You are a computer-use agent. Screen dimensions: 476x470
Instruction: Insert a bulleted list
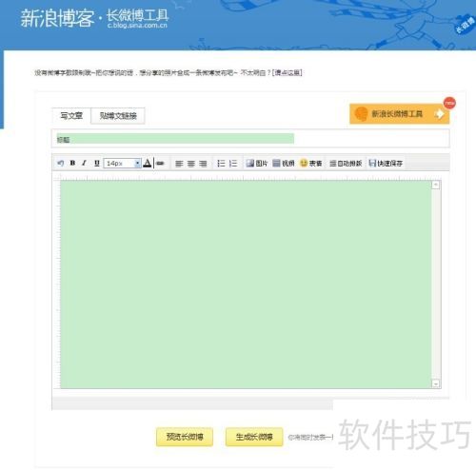[x=221, y=164]
